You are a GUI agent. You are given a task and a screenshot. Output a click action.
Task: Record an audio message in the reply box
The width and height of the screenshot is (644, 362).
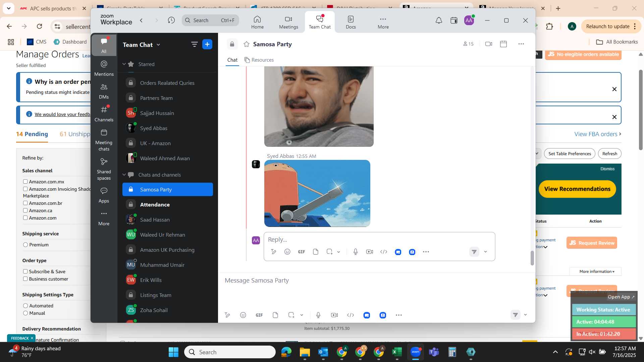click(x=356, y=252)
